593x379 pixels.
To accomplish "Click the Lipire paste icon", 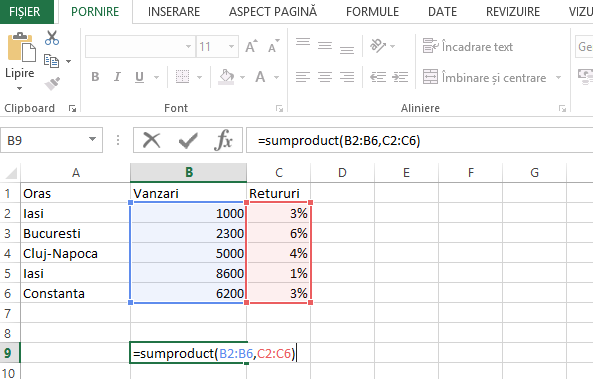I will pyautogui.click(x=21, y=47).
